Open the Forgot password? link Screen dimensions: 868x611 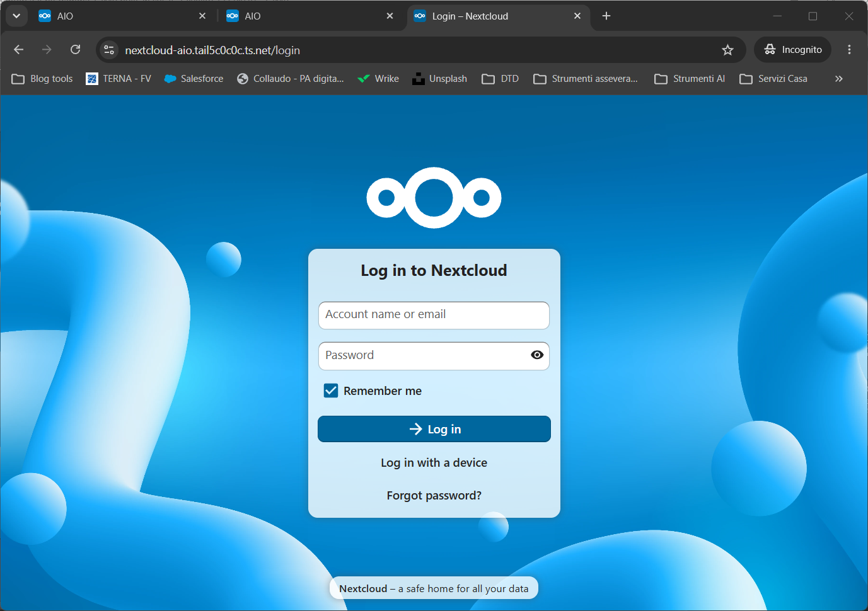tap(434, 495)
